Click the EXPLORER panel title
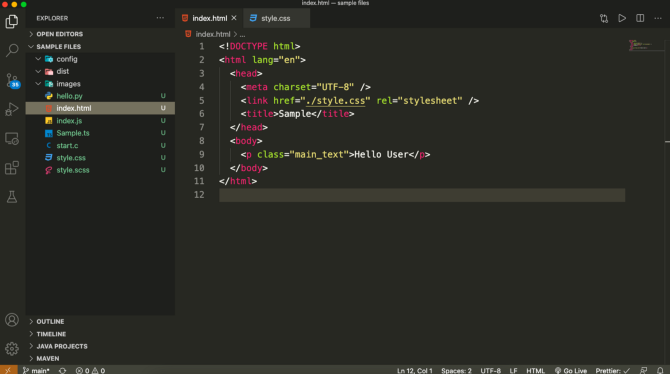Screen dimensions: 670x374 (52, 18)
